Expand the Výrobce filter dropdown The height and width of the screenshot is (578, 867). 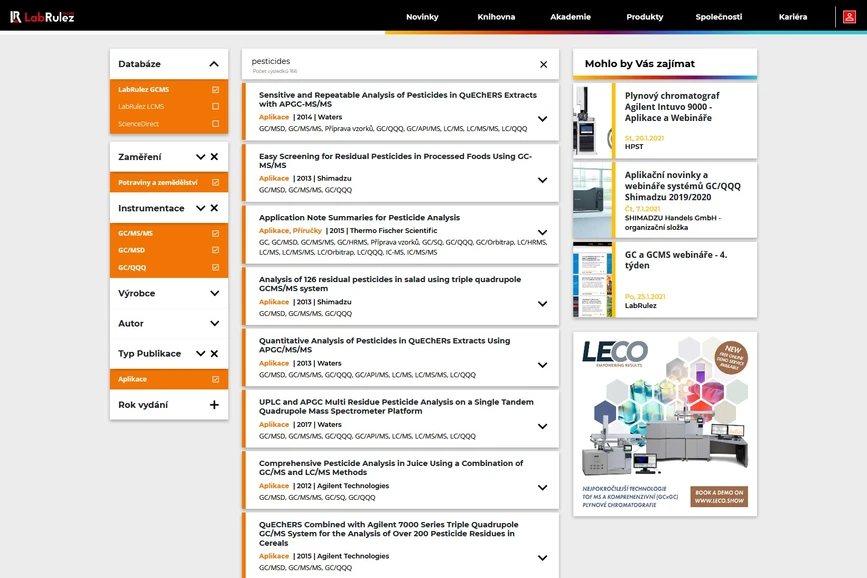pyautogui.click(x=214, y=293)
